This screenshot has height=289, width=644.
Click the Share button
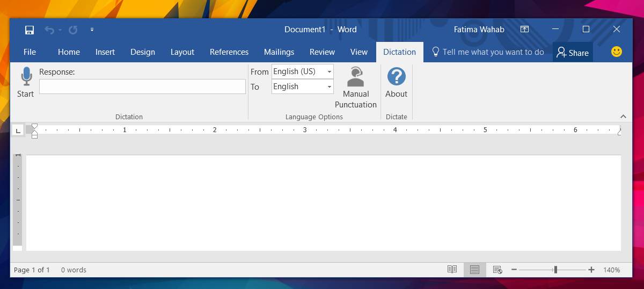tap(573, 52)
